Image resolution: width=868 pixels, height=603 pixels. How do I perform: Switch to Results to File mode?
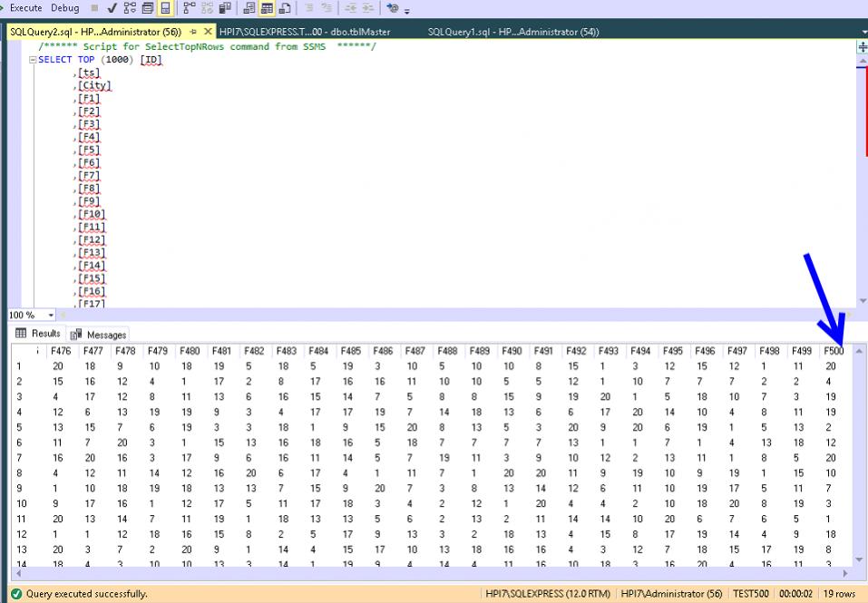pyautogui.click(x=285, y=8)
